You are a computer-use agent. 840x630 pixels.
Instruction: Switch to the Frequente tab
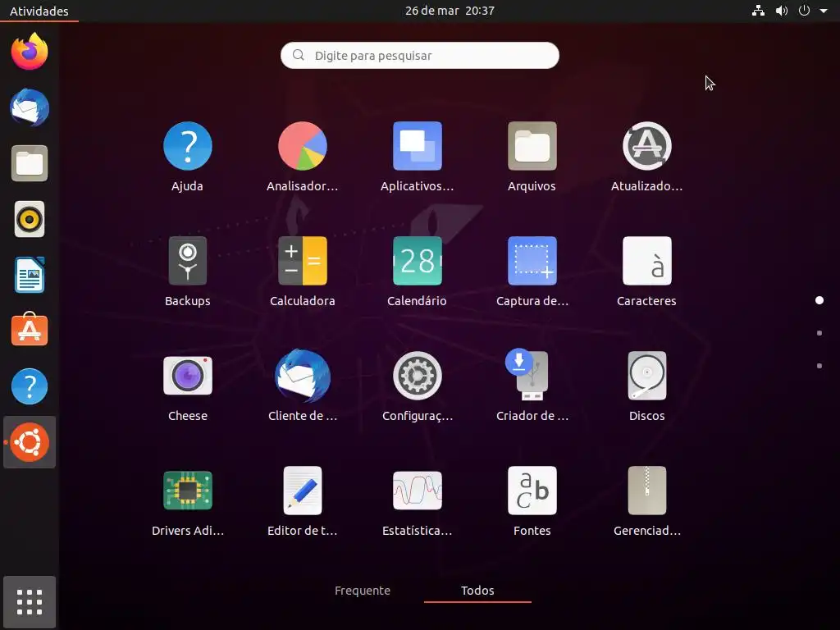click(362, 591)
